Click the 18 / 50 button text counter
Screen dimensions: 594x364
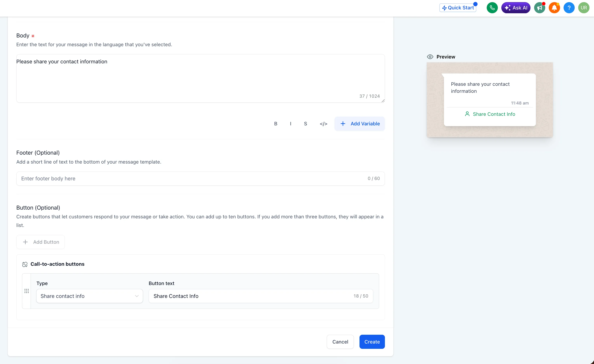(x=361, y=296)
